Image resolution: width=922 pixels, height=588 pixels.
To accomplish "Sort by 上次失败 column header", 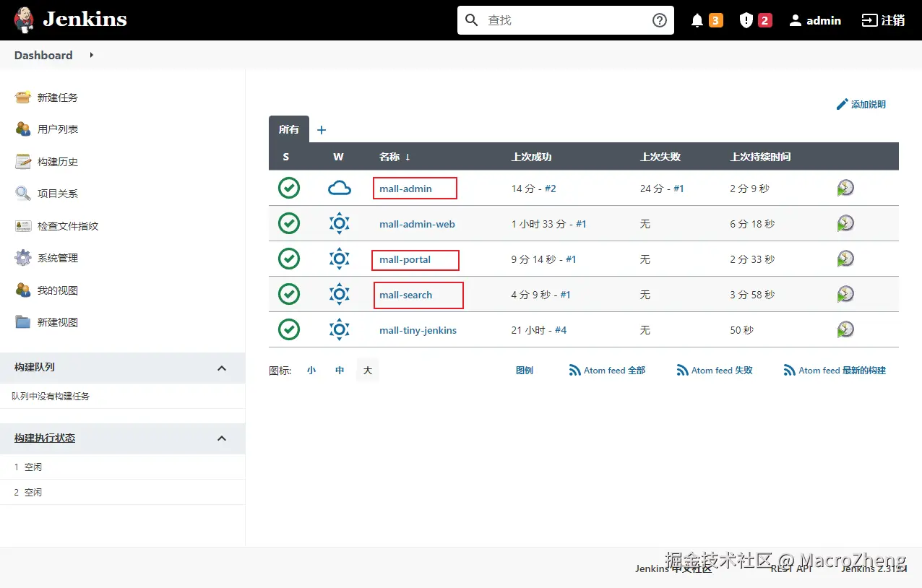I will coord(660,157).
